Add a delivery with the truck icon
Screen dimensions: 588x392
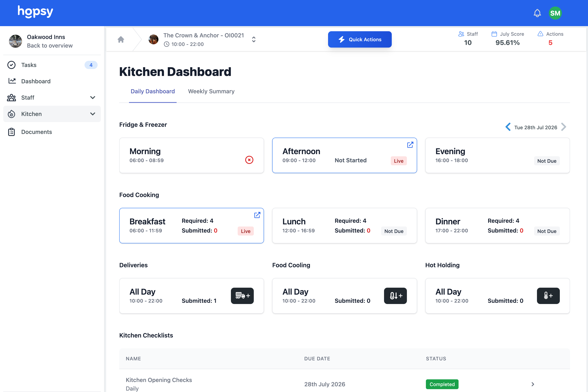coord(242,296)
